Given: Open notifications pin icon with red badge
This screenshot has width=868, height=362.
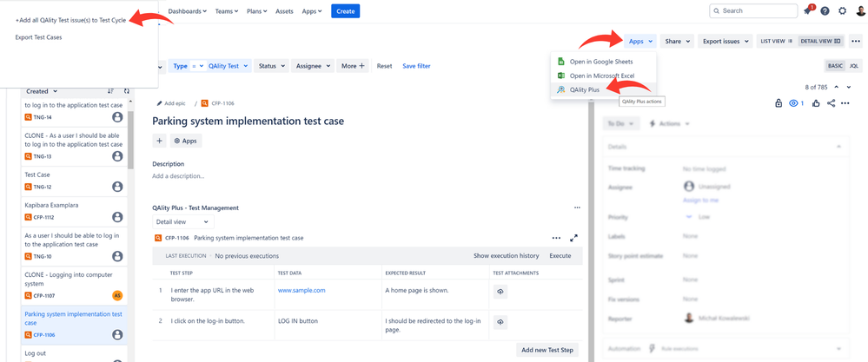Looking at the screenshot, I should point(808,10).
